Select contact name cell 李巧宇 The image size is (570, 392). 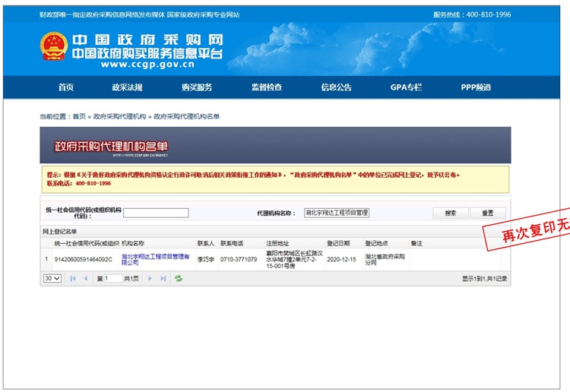click(x=206, y=259)
